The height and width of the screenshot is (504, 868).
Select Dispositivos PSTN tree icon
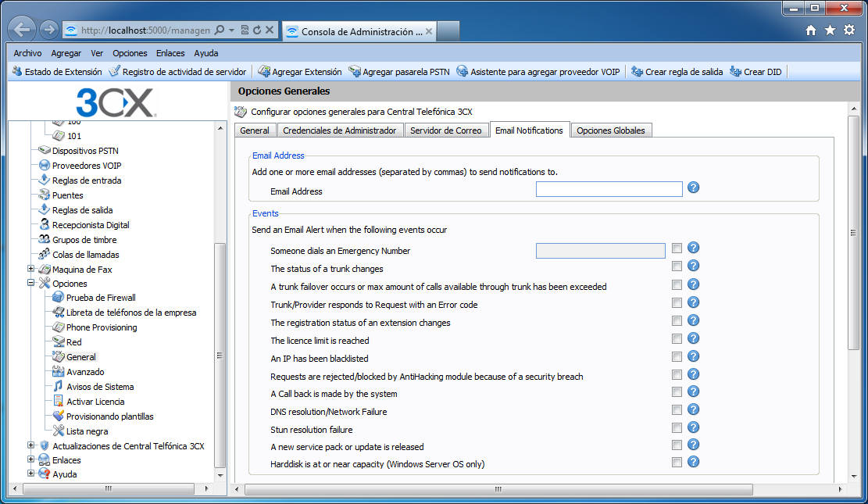coord(45,150)
